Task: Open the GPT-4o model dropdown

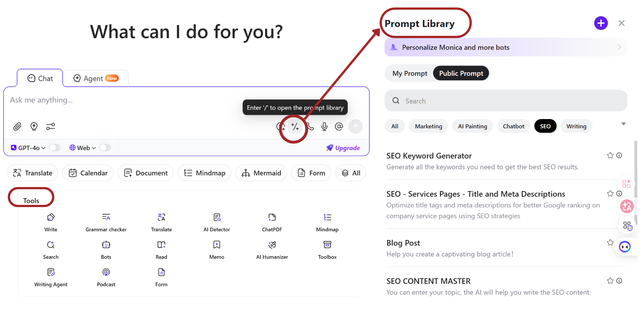Action: 28,148
